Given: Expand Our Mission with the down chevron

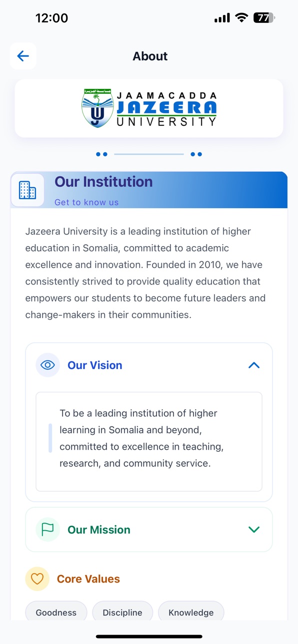Looking at the screenshot, I should (x=254, y=530).
